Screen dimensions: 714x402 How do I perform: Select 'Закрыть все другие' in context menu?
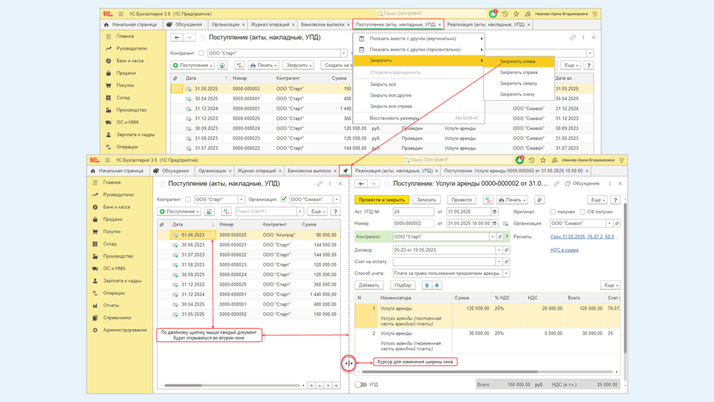click(x=390, y=95)
